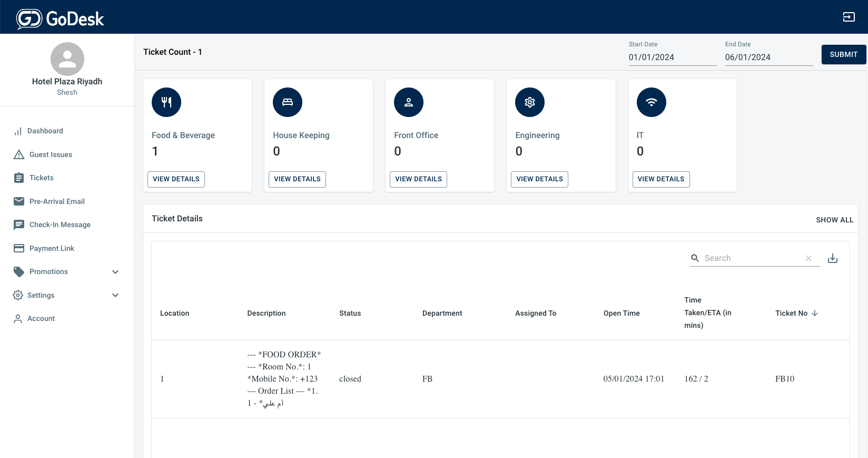This screenshot has height=458, width=868.
Task: Focus the ticket Search box
Action: [x=751, y=258]
